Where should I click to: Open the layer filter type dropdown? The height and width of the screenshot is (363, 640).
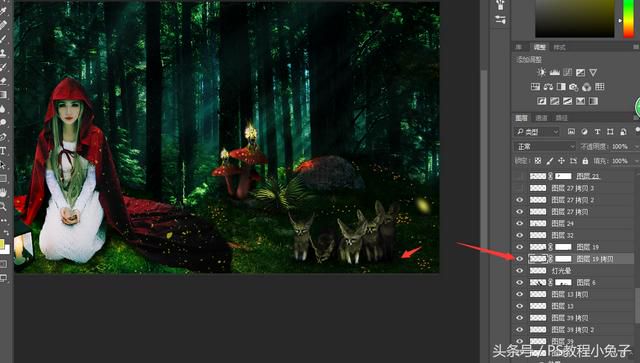click(537, 131)
